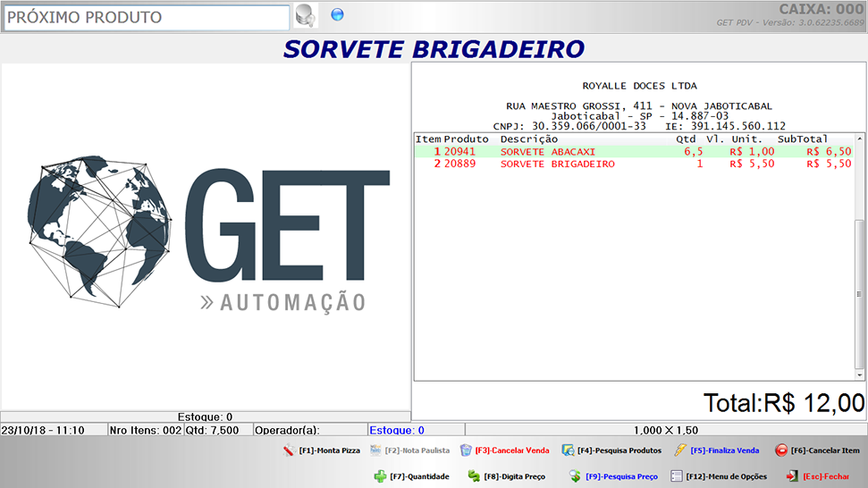Click the Cancelar Venda trash icon

[466, 450]
